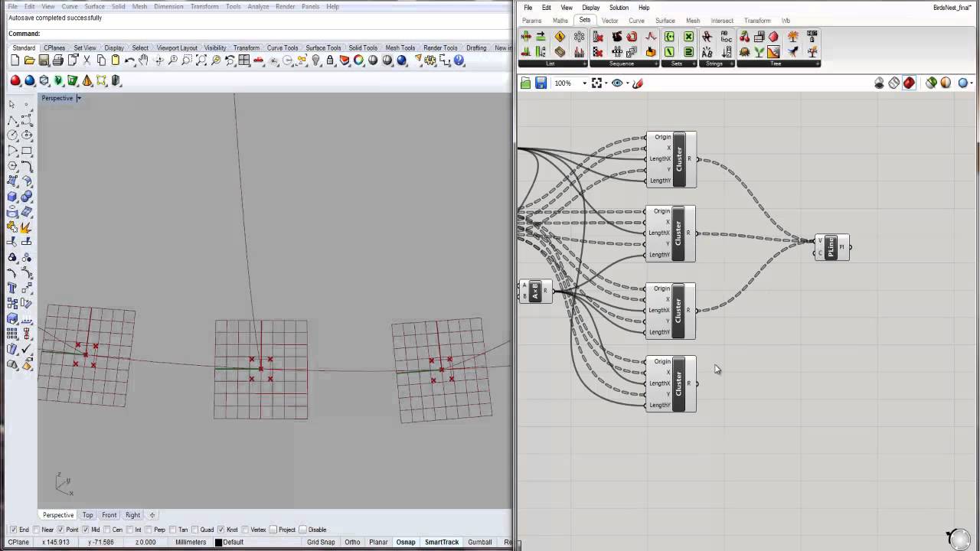Toggle red shaded preview mode in Grasshopper
Screen dimensions: 980x551
click(909, 83)
